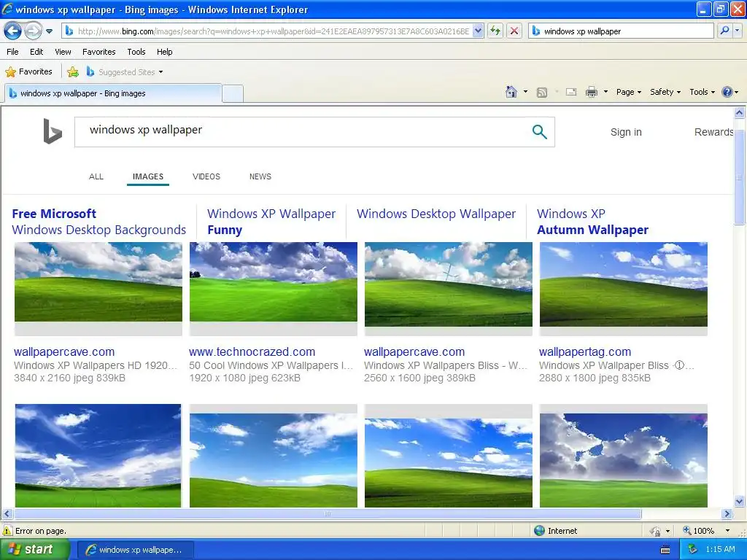747x560 pixels.
Task: Click the magnifier search icon in IE toolbar
Action: tap(724, 31)
